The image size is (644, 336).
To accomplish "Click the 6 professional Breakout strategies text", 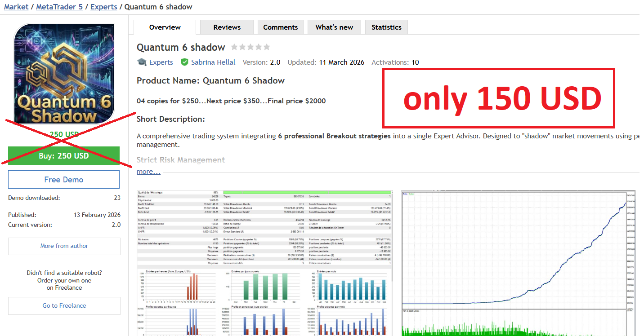I will (334, 136).
